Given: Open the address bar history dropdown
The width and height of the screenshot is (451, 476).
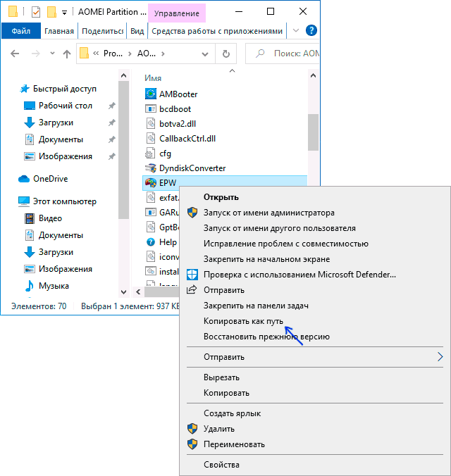Looking at the screenshot, I should (205, 54).
